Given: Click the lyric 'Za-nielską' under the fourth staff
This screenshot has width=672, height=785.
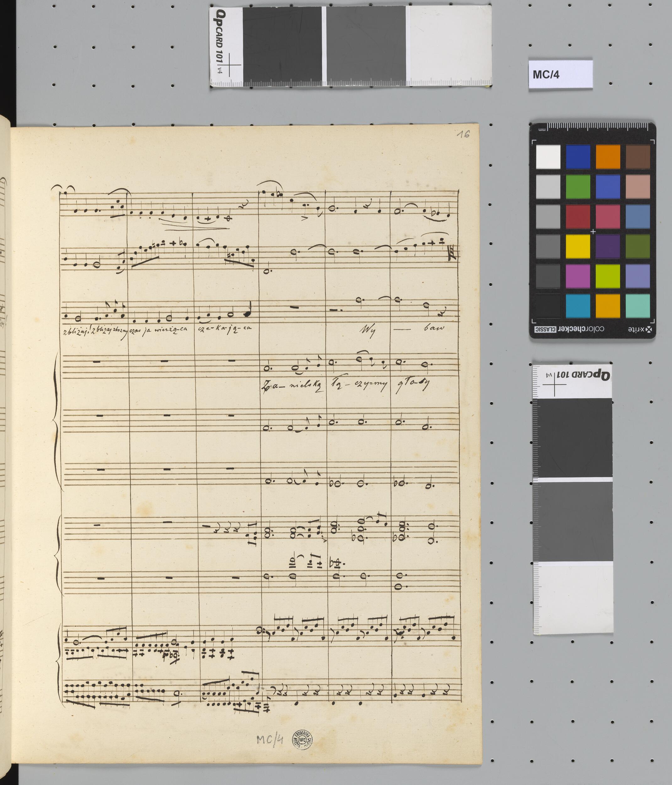Looking at the screenshot, I should 293,386.
